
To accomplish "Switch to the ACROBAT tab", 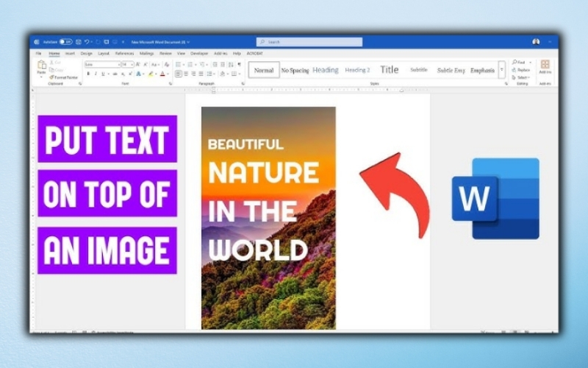I will point(255,54).
